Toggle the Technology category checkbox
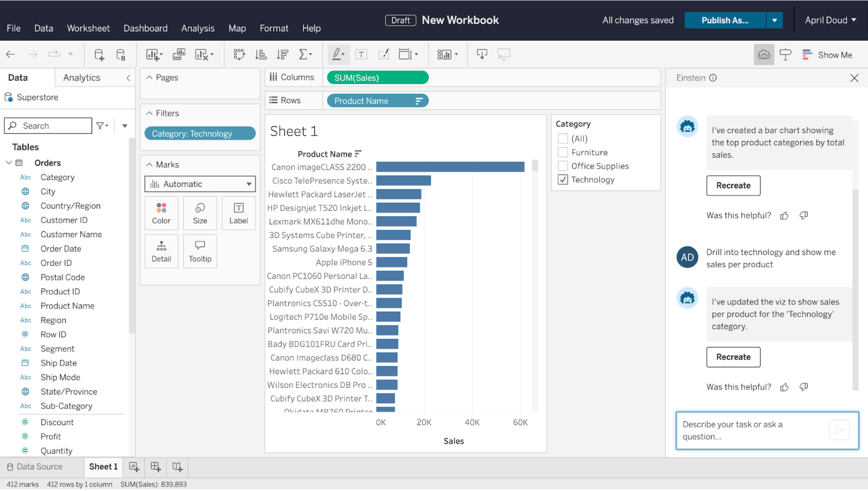This screenshot has height=491, width=868. [563, 179]
